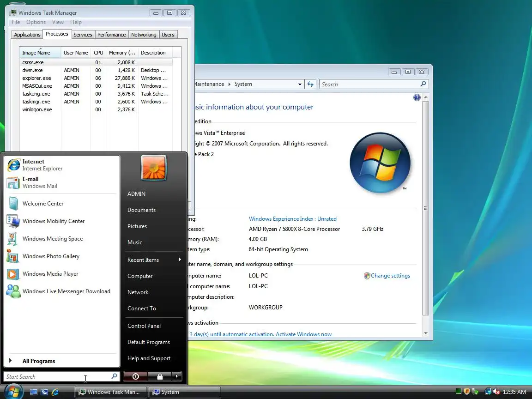Expand All Programs list
The image size is (532, 399).
coord(62,361)
